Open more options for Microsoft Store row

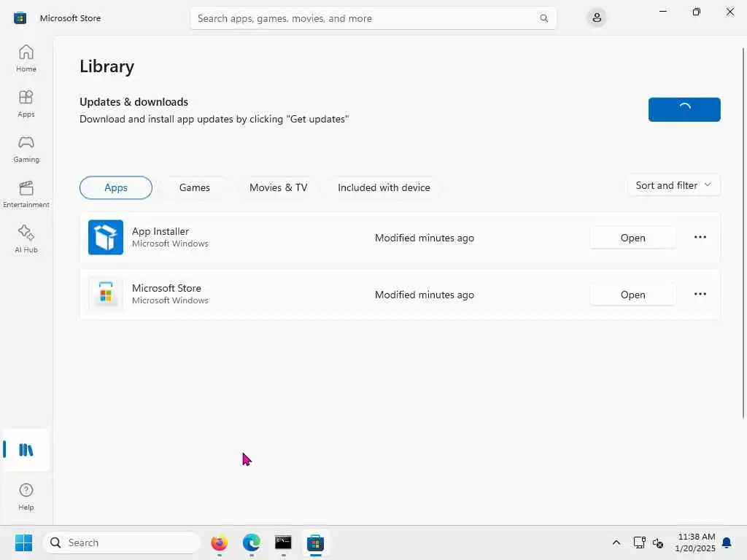tap(700, 295)
